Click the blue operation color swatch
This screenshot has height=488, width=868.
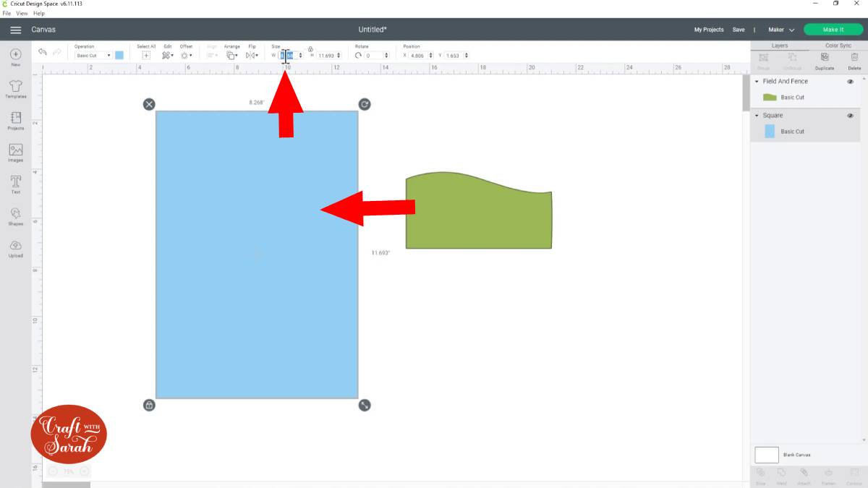(x=119, y=55)
